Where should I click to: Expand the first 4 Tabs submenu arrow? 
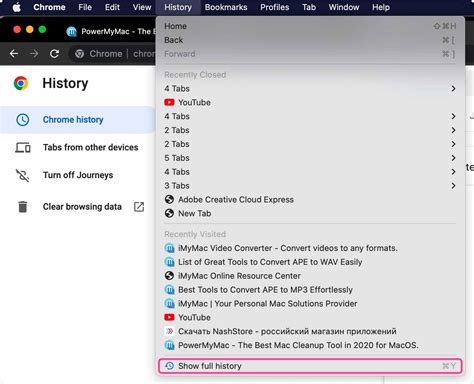coord(453,89)
